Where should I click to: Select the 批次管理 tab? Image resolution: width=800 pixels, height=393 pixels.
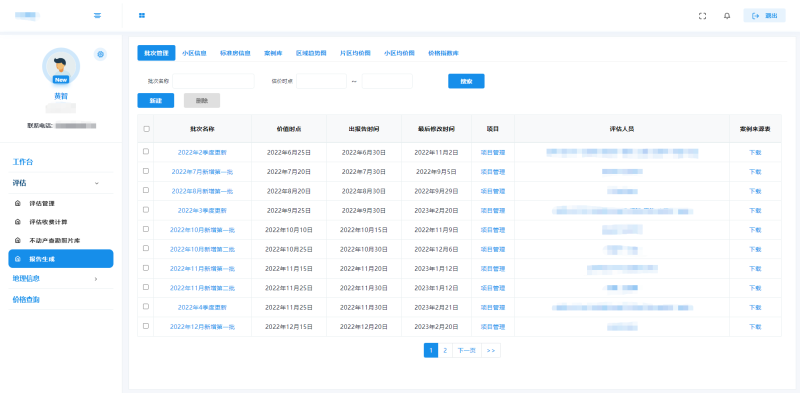[x=156, y=53]
